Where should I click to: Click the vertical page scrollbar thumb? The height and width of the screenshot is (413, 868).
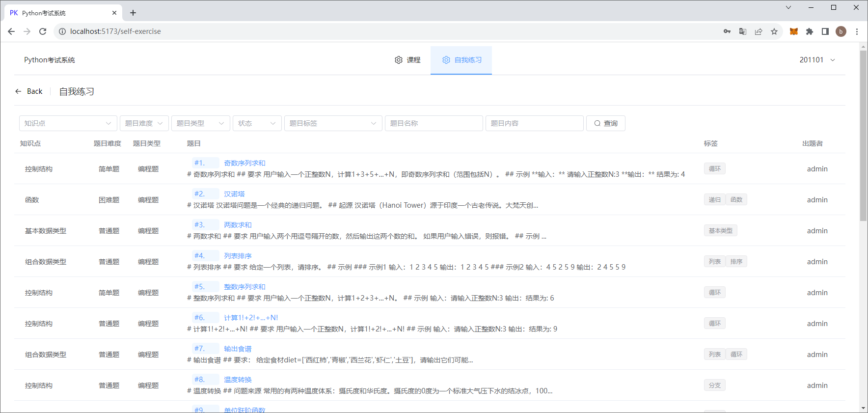pos(864,136)
